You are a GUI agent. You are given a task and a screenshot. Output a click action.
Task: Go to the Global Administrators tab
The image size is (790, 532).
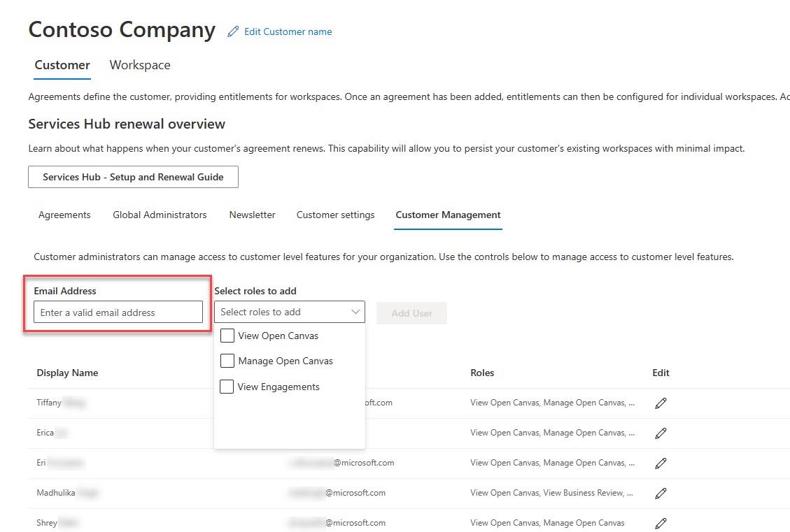point(160,215)
